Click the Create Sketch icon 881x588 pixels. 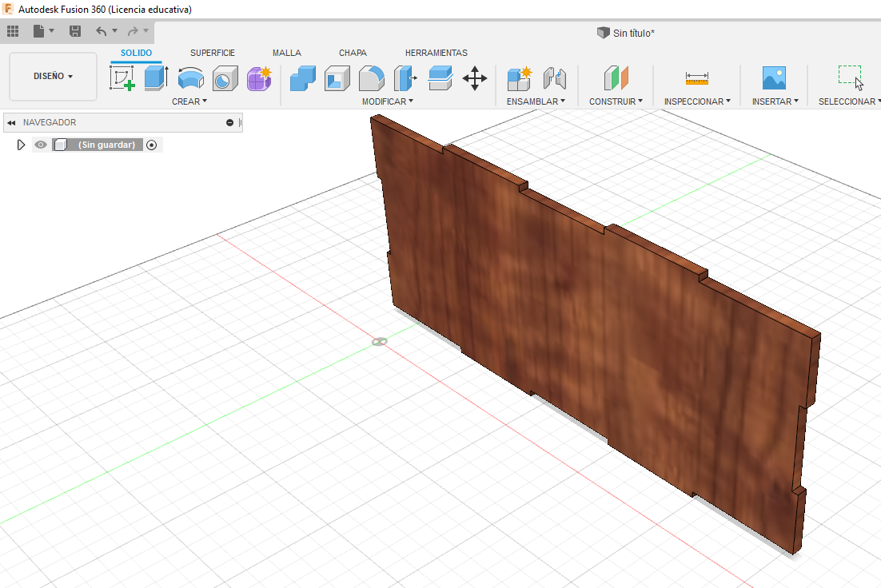click(122, 78)
